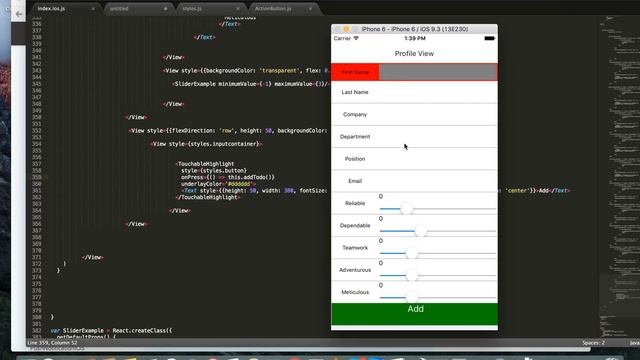The width and height of the screenshot is (640, 360).
Task: Click the Reliable label in the simulator
Action: 355,203
